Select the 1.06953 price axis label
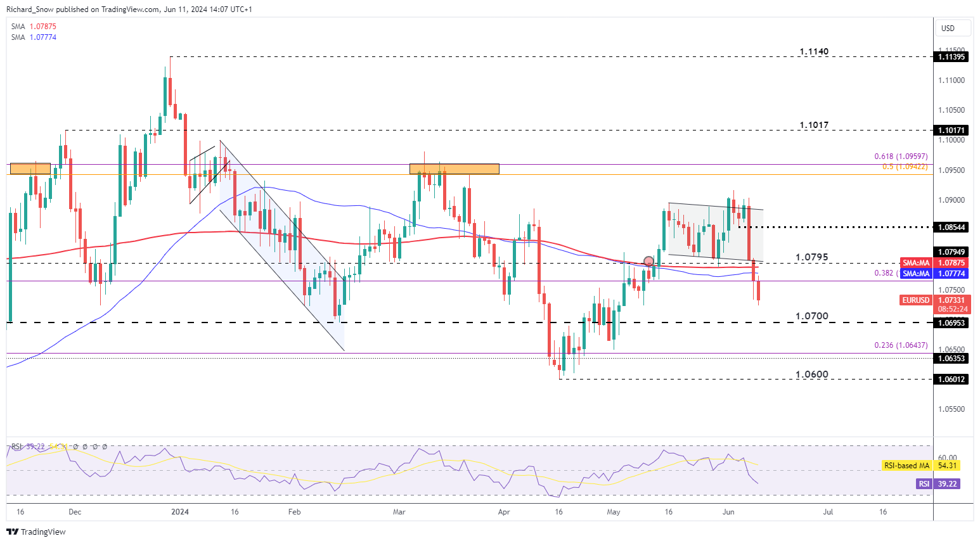The image size is (980, 543). pyautogui.click(x=951, y=323)
